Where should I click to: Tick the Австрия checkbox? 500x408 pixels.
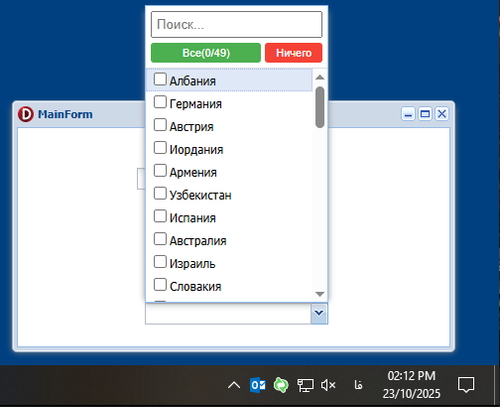[160, 125]
